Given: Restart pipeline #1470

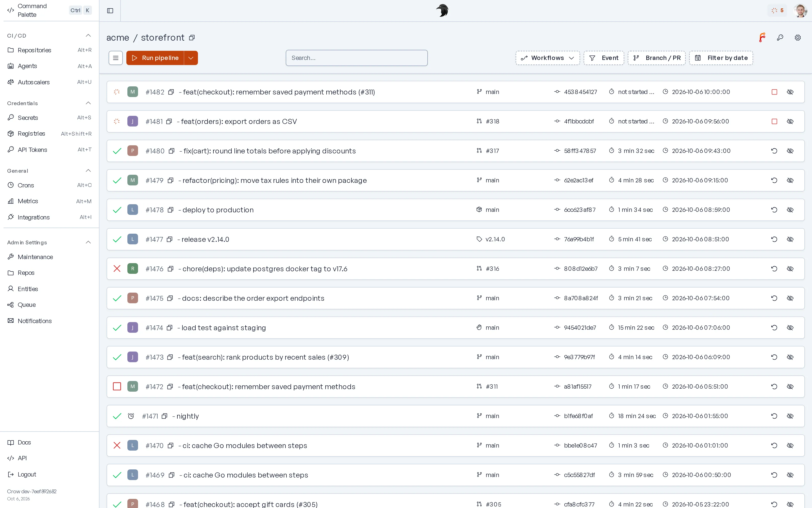Looking at the screenshot, I should tap(774, 446).
